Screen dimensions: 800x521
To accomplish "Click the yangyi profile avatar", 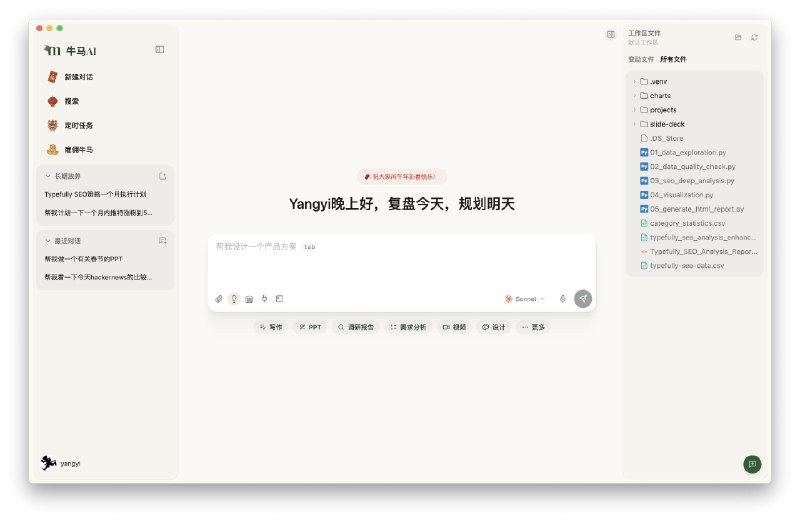I will click(x=48, y=463).
